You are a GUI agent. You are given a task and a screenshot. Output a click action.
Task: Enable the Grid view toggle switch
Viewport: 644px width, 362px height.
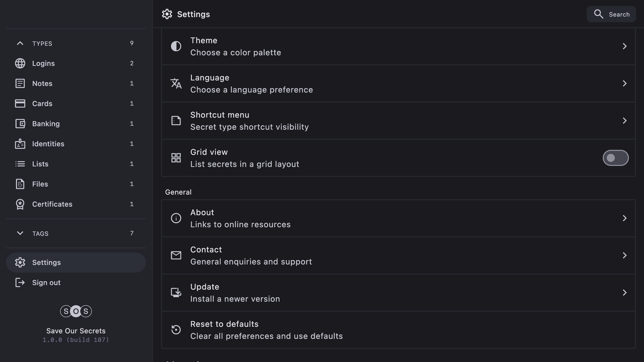point(615,158)
